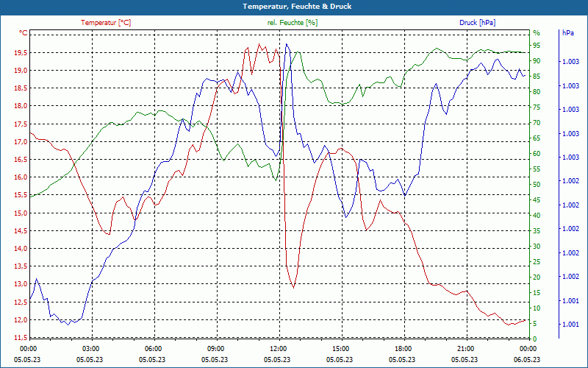Image resolution: width=588 pixels, height=368 pixels.
Task: Click '75' on the green humidity axis
Action: pyautogui.click(x=537, y=107)
